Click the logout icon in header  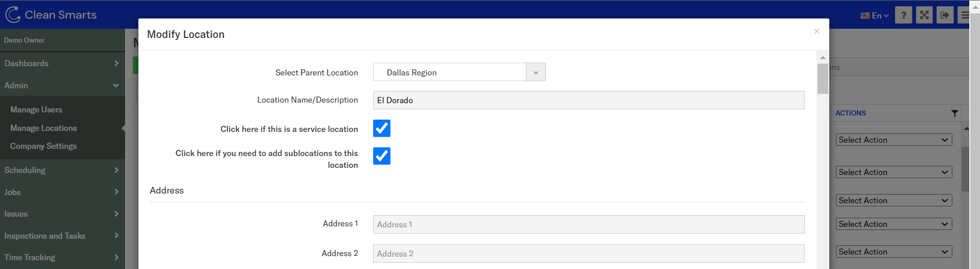pyautogui.click(x=945, y=15)
